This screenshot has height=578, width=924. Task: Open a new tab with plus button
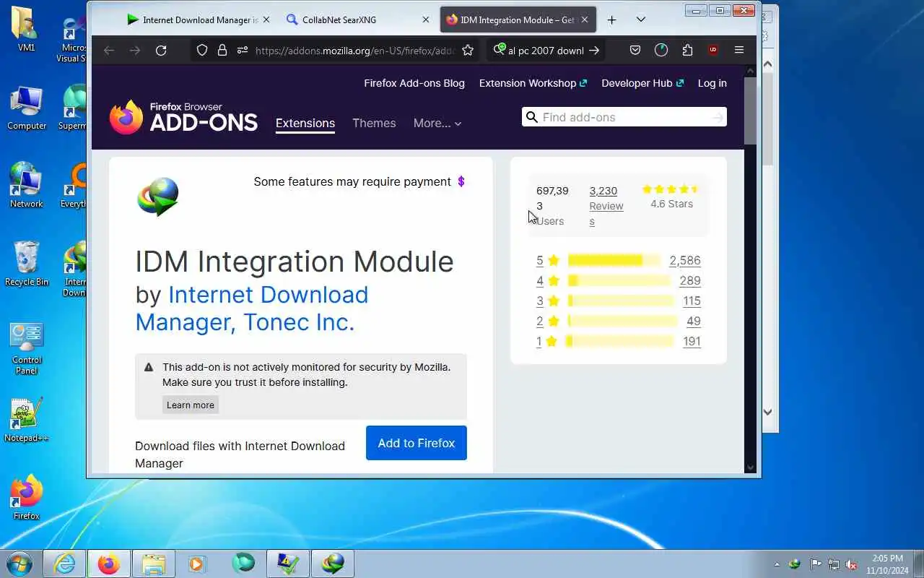[x=611, y=20]
